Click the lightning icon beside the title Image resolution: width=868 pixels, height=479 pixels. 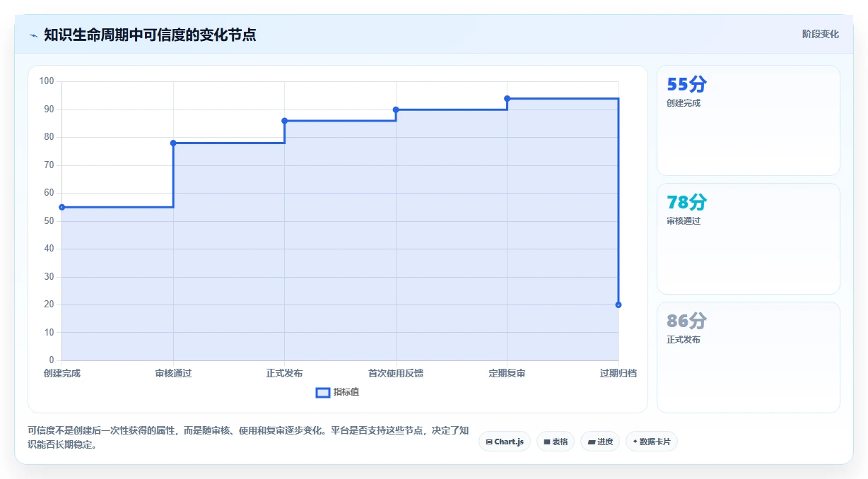(x=33, y=35)
